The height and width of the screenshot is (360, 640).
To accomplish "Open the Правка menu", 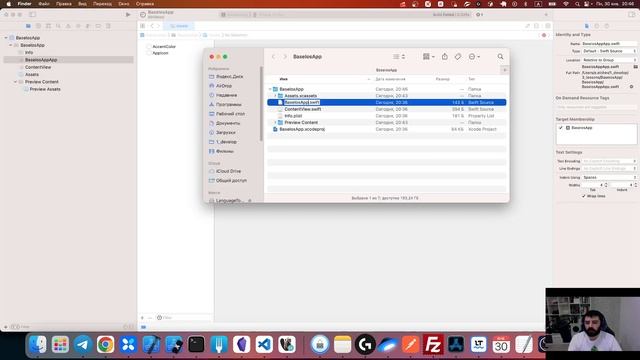I will (x=64, y=4).
